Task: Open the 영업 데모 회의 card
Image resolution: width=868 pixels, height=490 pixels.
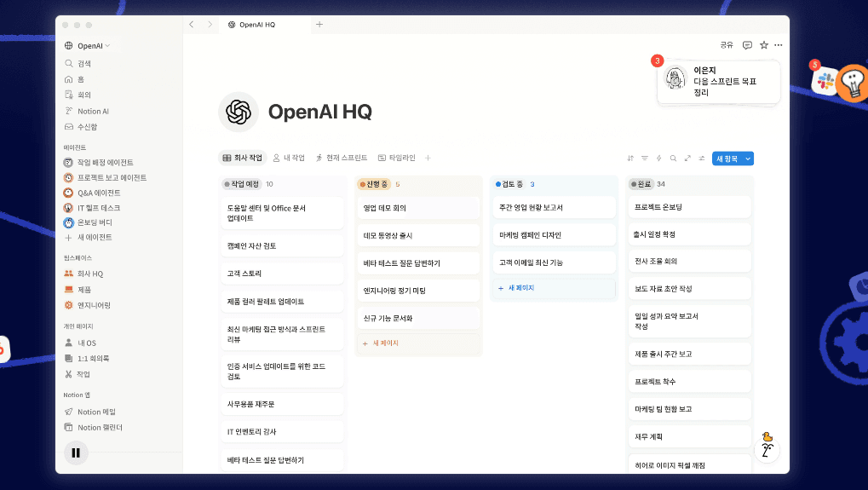Action: tap(418, 208)
